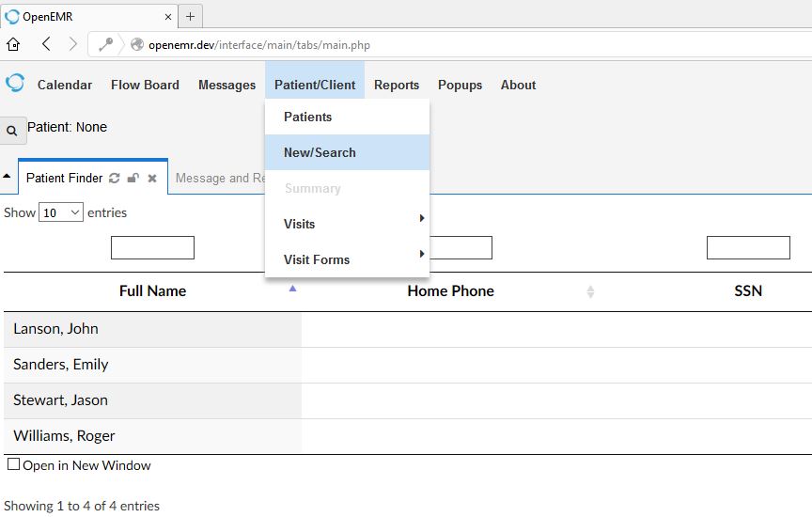Click the globe icon beside the URL

[x=137, y=44]
